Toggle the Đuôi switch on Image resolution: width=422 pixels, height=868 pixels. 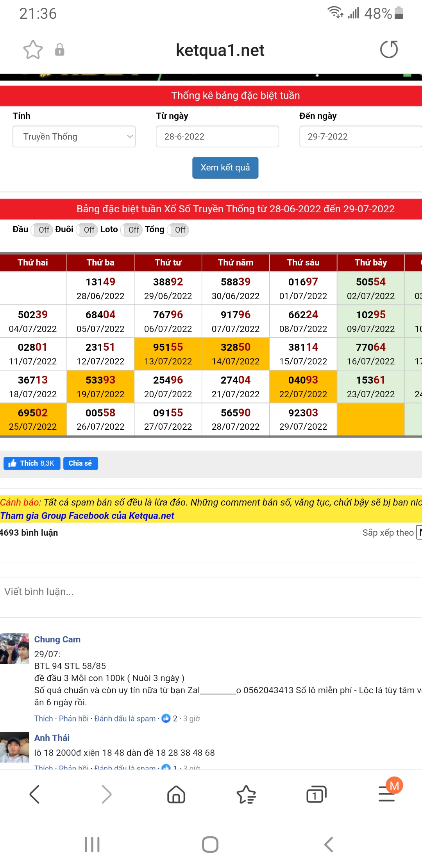[87, 230]
